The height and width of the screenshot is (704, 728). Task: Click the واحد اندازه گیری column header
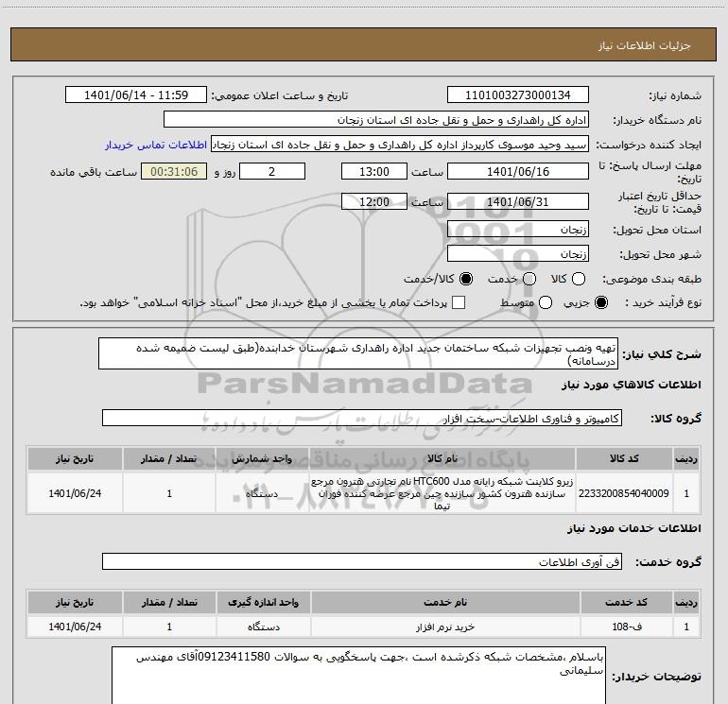pyautogui.click(x=263, y=602)
